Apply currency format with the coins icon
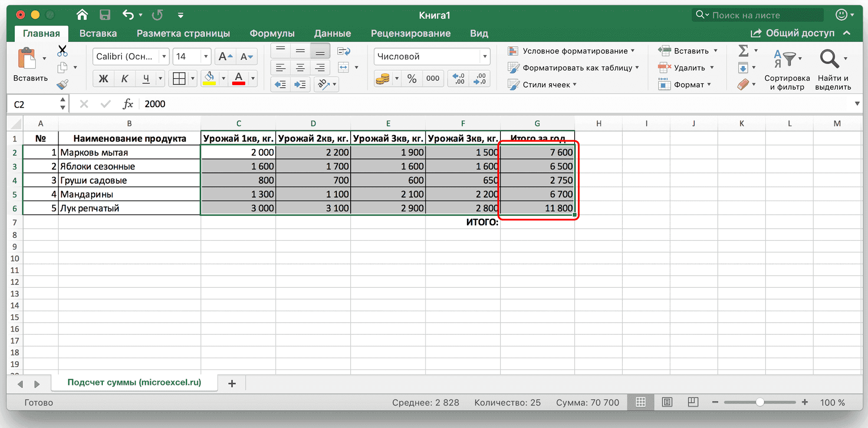The height and width of the screenshot is (428, 868). point(384,79)
